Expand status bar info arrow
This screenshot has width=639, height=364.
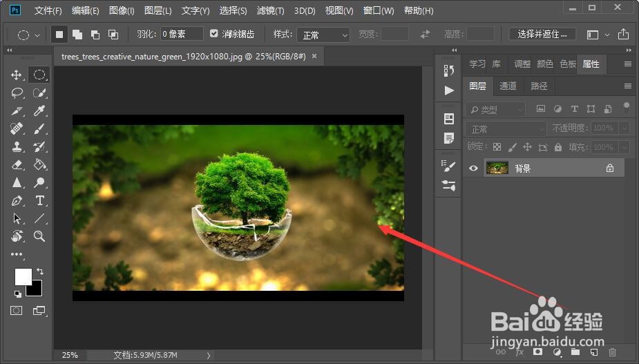tap(208, 356)
